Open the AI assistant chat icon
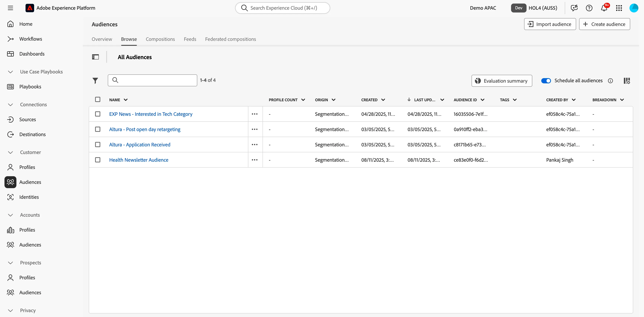Screen dimensions: 644x317 [574, 8]
